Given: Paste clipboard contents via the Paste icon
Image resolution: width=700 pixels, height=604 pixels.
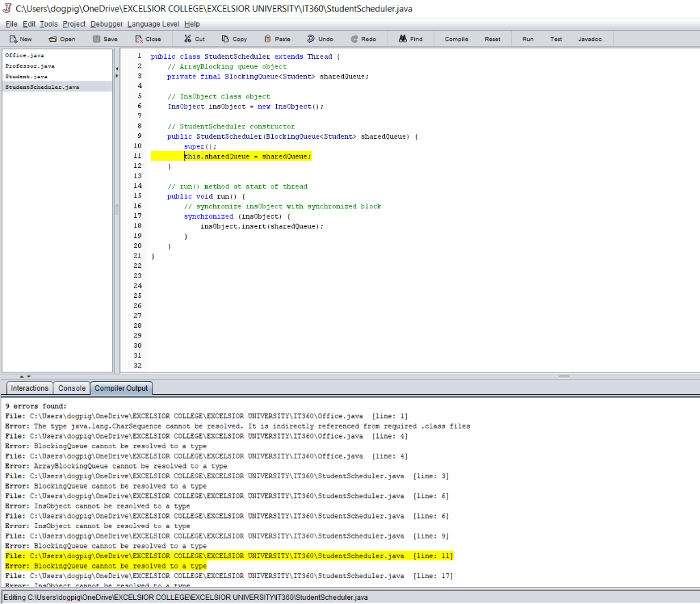Looking at the screenshot, I should point(277,39).
